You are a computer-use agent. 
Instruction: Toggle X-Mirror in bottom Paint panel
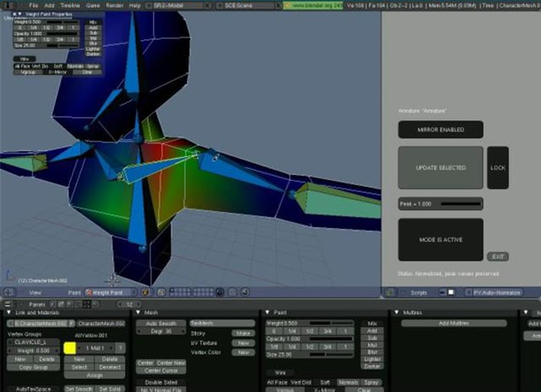coord(324,390)
